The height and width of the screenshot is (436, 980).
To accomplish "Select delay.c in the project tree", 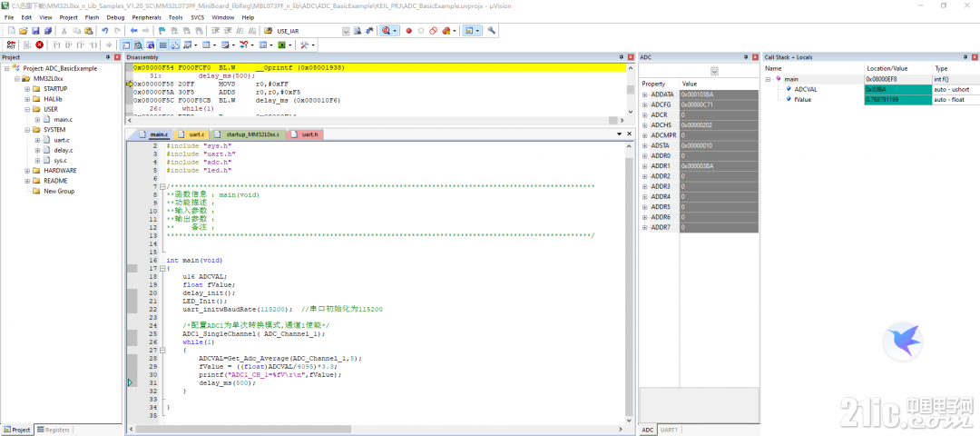I will tap(63, 150).
